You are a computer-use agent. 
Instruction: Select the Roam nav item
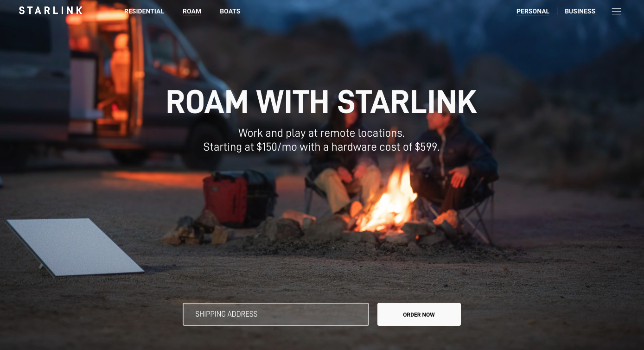click(x=192, y=11)
